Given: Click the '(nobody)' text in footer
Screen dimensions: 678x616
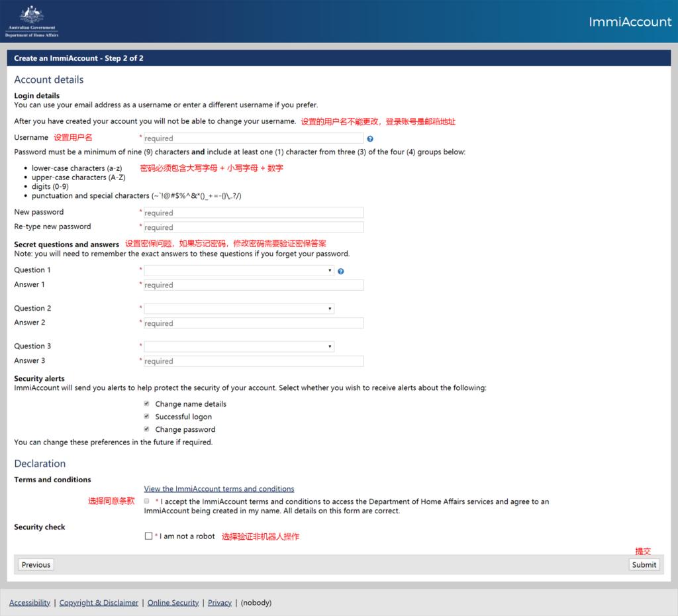Looking at the screenshot, I should pos(256,603).
